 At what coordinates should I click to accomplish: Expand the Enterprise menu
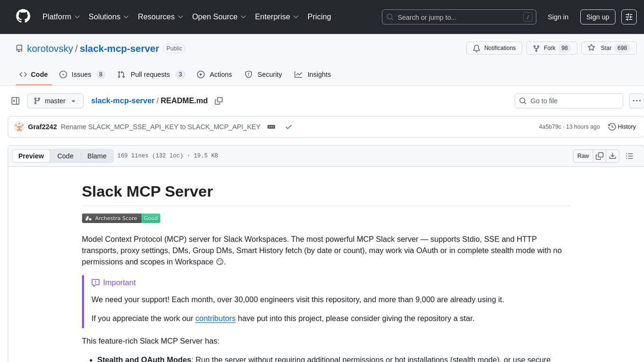pos(277,17)
